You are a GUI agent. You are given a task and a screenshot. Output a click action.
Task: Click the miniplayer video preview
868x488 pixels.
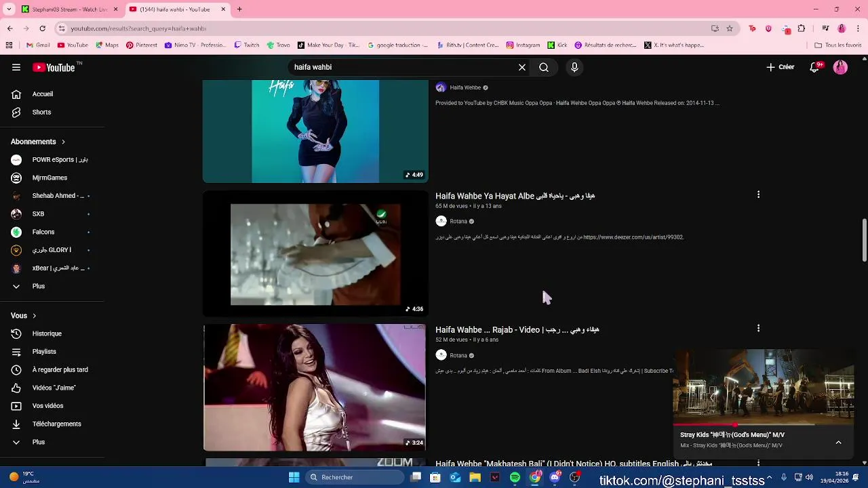[x=764, y=387]
